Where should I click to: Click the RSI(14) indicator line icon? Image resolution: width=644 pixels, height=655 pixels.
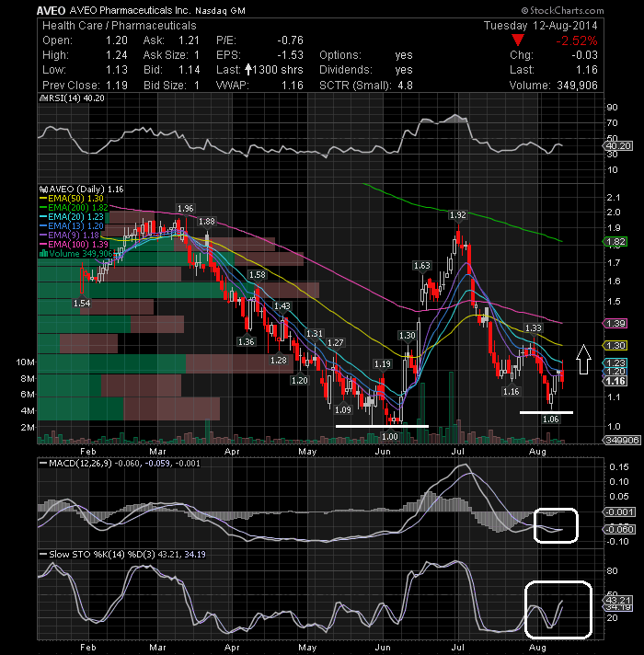click(x=43, y=98)
